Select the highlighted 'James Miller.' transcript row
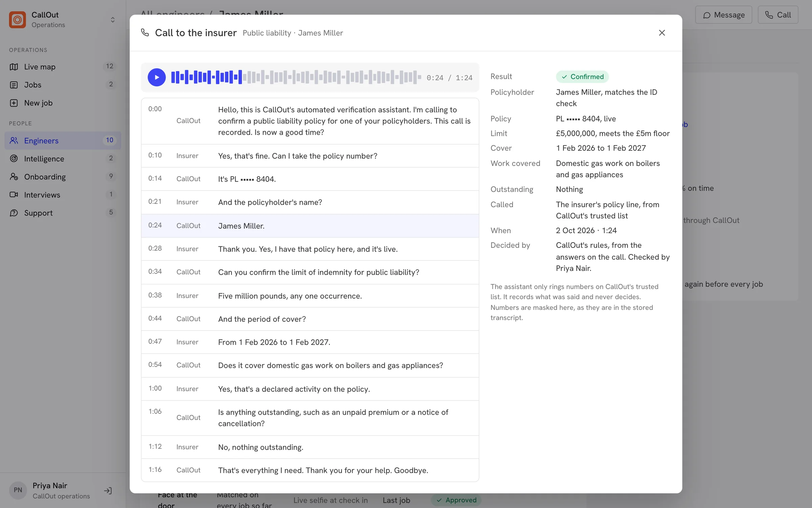Screen dimensions: 812x508 tap(310, 226)
